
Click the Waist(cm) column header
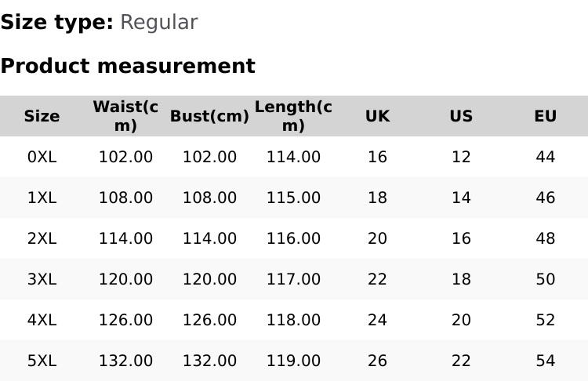coord(125,116)
